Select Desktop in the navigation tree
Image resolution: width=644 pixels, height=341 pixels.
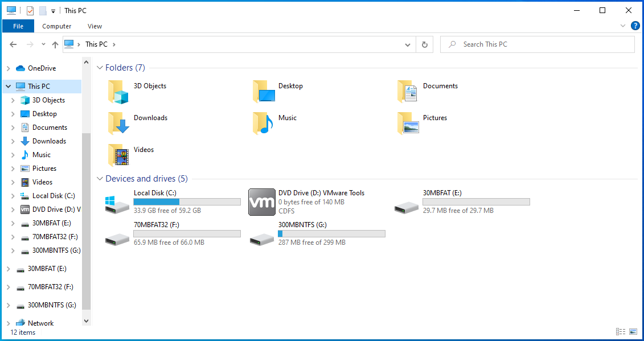pos(44,114)
